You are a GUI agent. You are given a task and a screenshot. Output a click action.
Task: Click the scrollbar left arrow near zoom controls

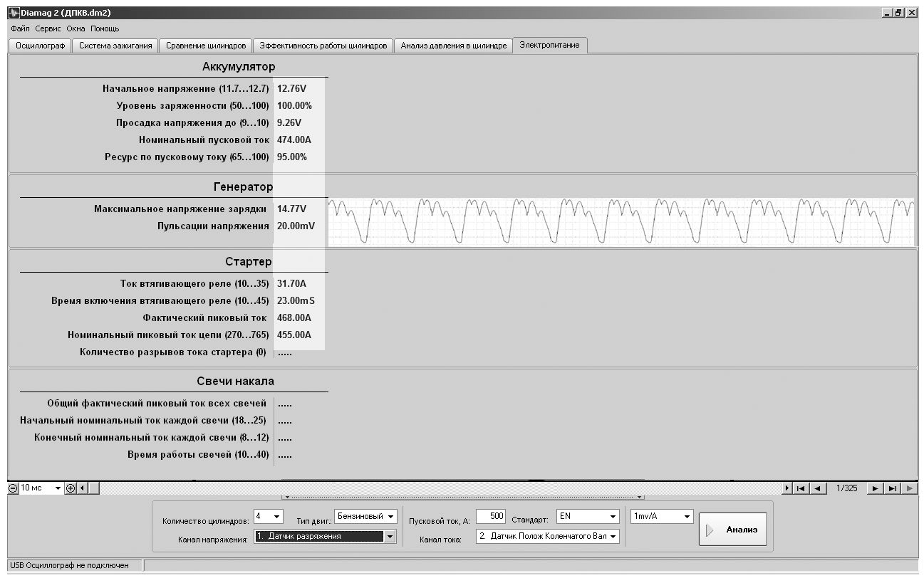click(81, 488)
